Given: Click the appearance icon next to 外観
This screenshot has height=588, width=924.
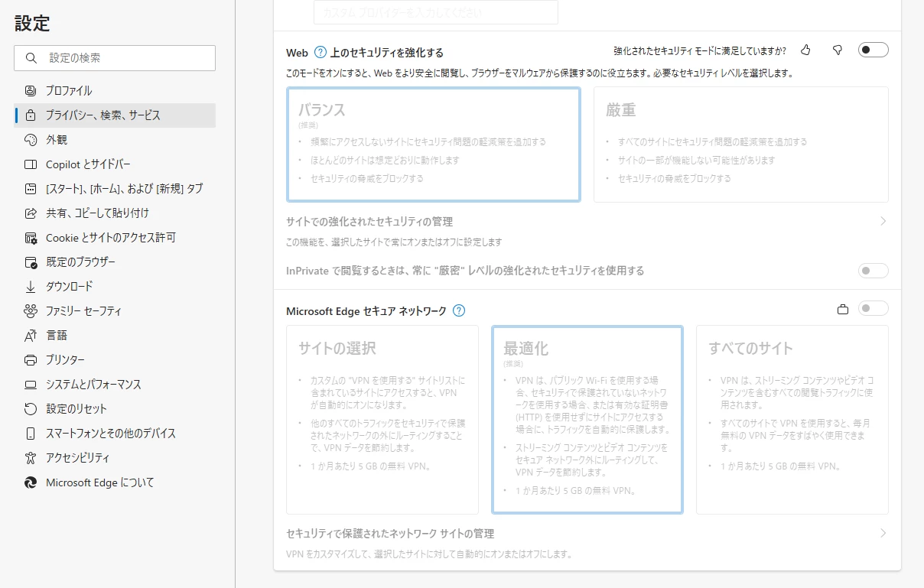Looking at the screenshot, I should (31, 140).
